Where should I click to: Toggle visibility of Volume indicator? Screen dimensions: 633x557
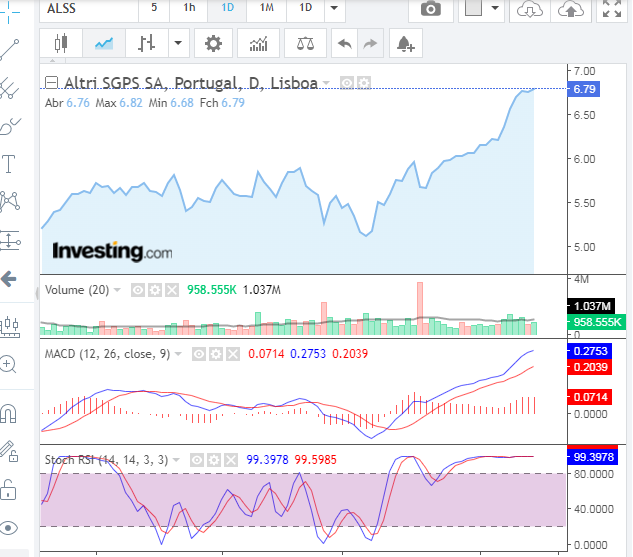tap(139, 290)
